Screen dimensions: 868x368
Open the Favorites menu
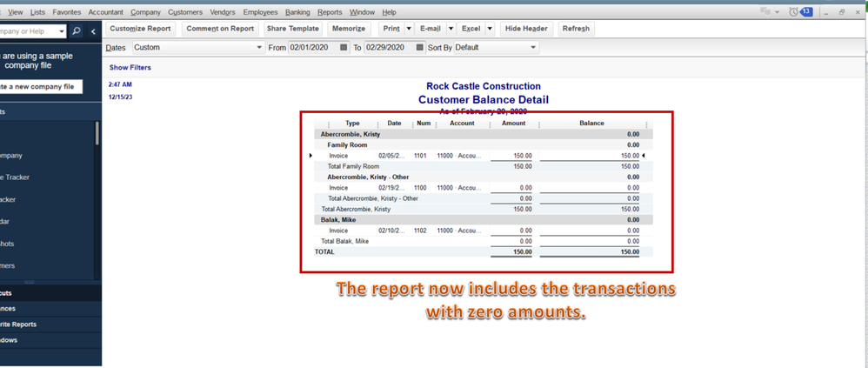point(67,12)
